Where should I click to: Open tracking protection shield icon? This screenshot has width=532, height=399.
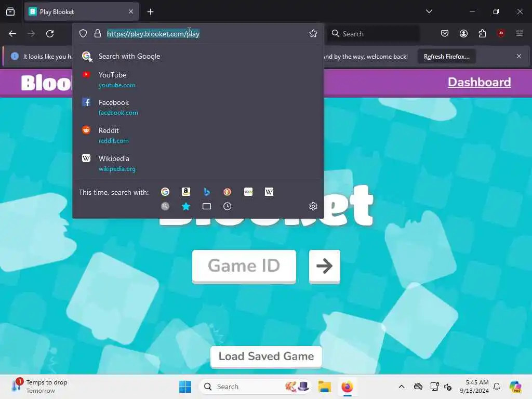(x=83, y=33)
